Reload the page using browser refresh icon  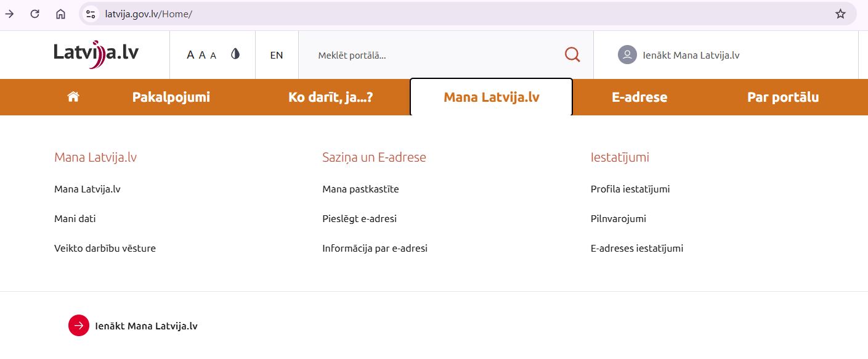click(35, 14)
